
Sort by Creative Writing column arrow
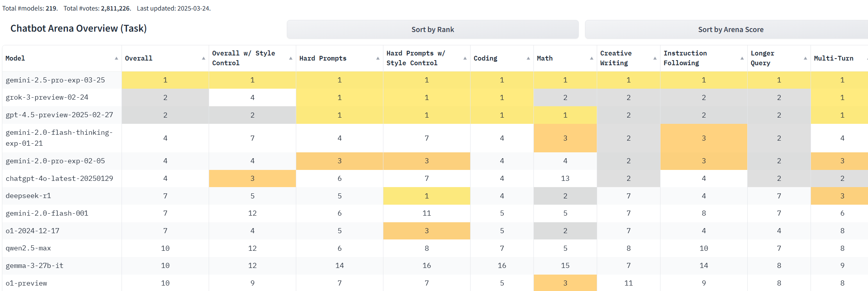(655, 58)
